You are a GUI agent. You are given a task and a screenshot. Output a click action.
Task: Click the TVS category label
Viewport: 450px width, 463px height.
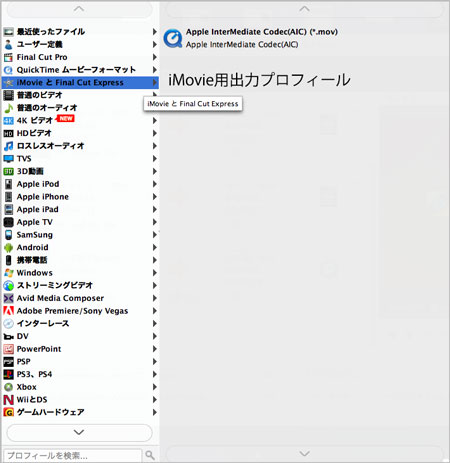coord(24,159)
